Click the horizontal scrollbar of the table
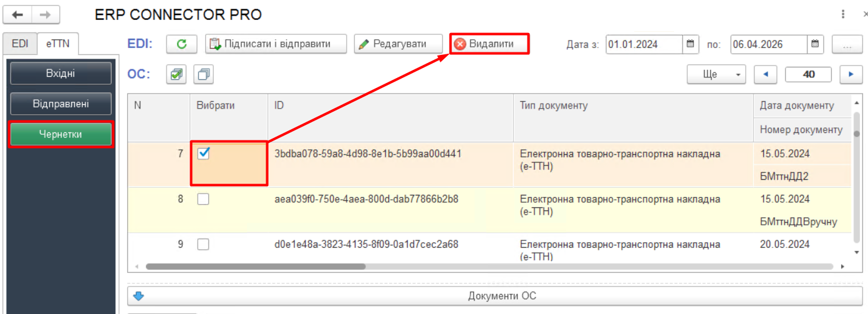The image size is (868, 314). coord(256,267)
